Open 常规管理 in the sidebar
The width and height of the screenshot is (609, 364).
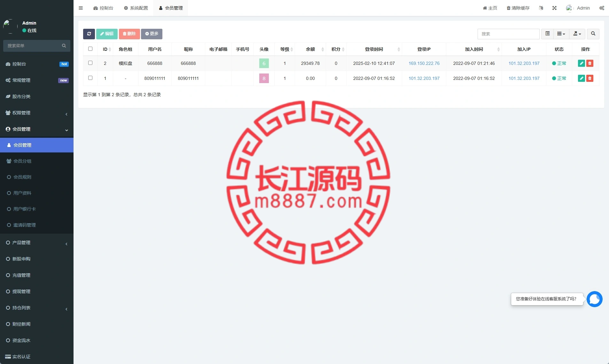[x=37, y=80]
